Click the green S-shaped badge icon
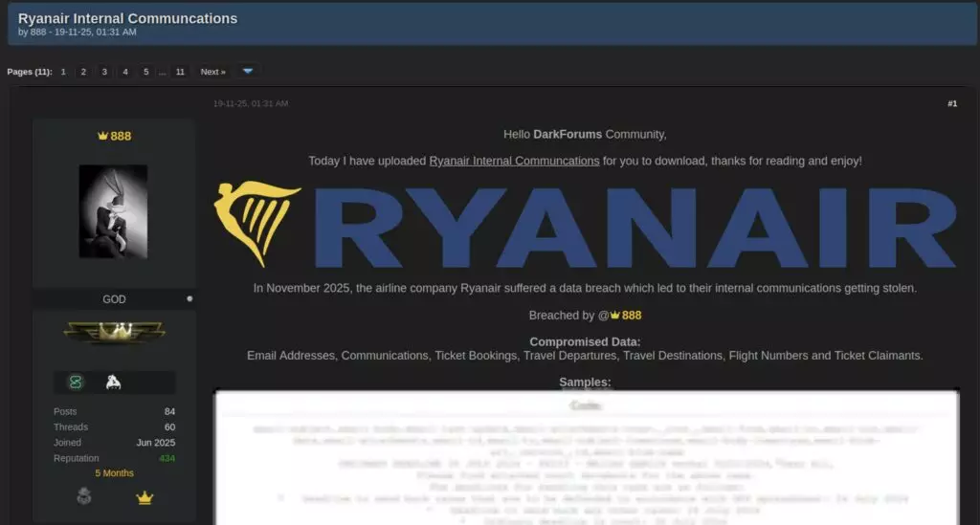980x525 pixels. (76, 383)
